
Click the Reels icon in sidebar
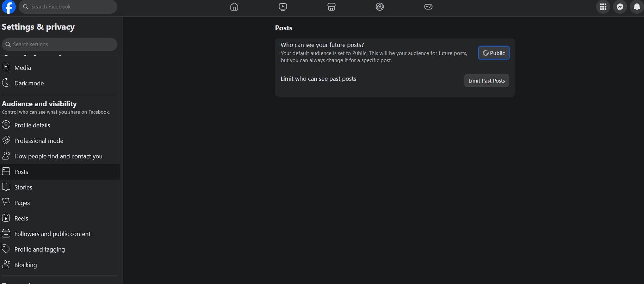pos(6,218)
